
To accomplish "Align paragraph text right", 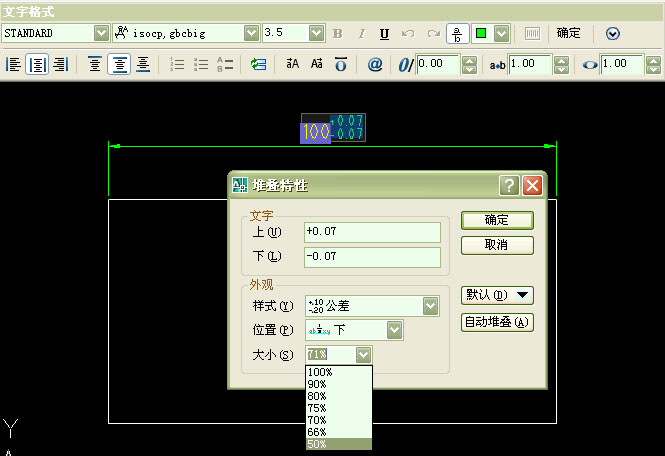I will point(61,64).
